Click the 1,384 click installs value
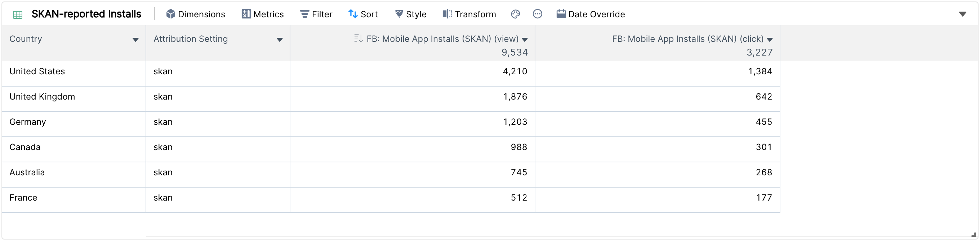This screenshot has height=241, width=980. [x=760, y=71]
